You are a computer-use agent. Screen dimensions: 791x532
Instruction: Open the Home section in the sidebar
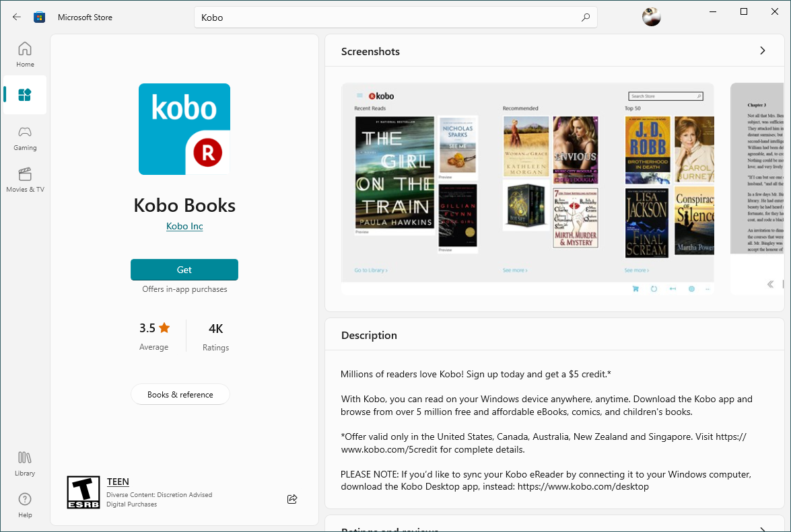(25, 54)
